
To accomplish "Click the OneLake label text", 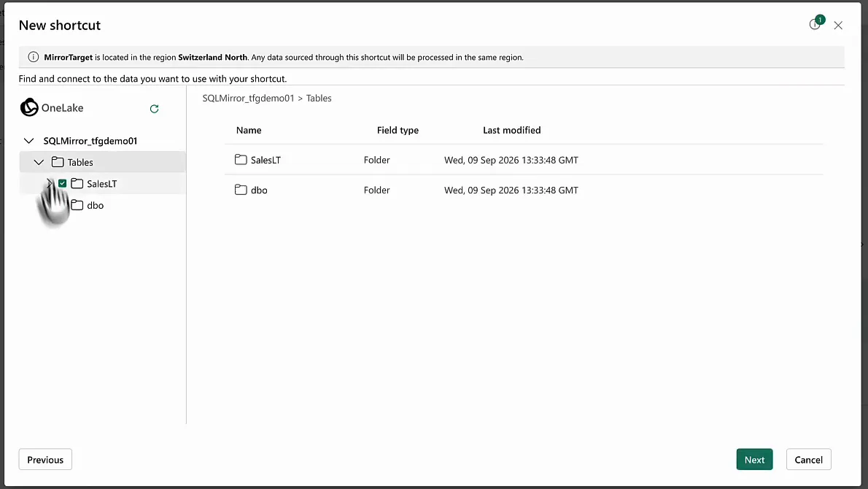I will (62, 108).
